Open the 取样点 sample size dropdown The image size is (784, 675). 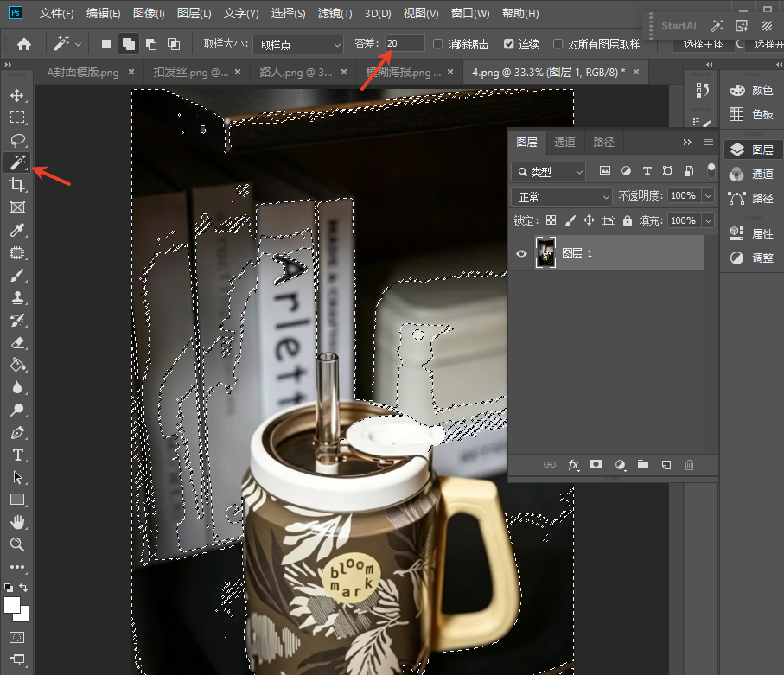pos(298,45)
